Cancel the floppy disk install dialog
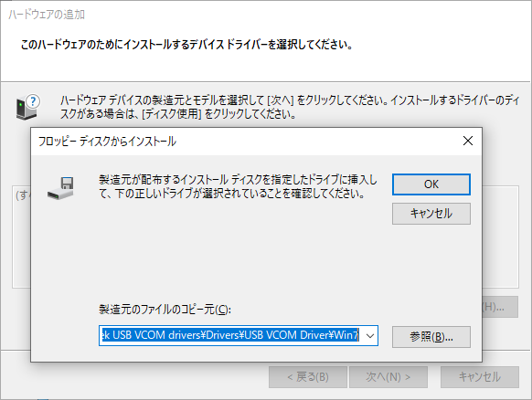This screenshot has width=532, height=400. click(x=431, y=214)
